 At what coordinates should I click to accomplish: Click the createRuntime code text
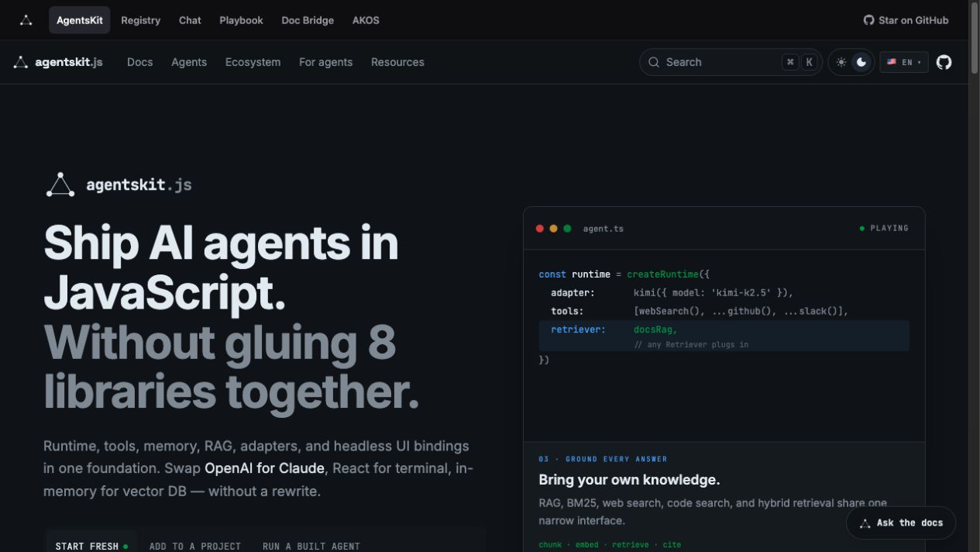tap(662, 274)
